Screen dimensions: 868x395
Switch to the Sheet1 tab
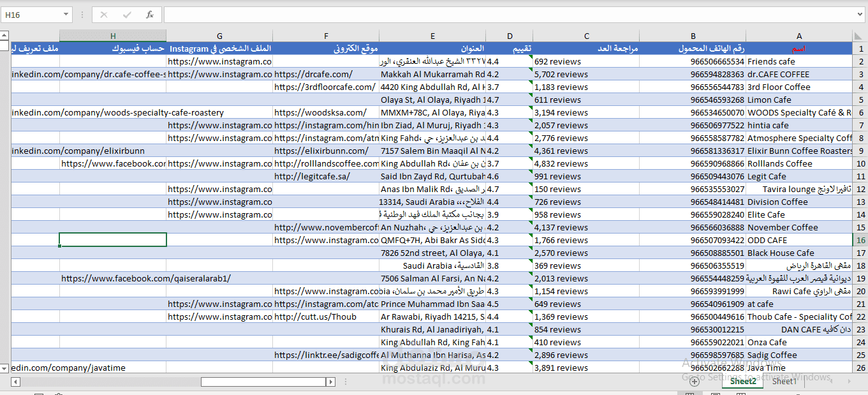pos(784,382)
